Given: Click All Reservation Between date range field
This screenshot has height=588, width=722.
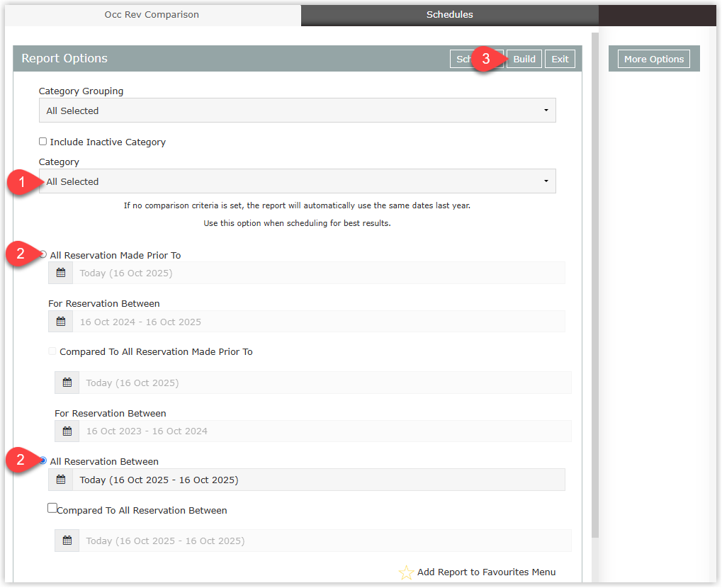Looking at the screenshot, I should pos(319,480).
